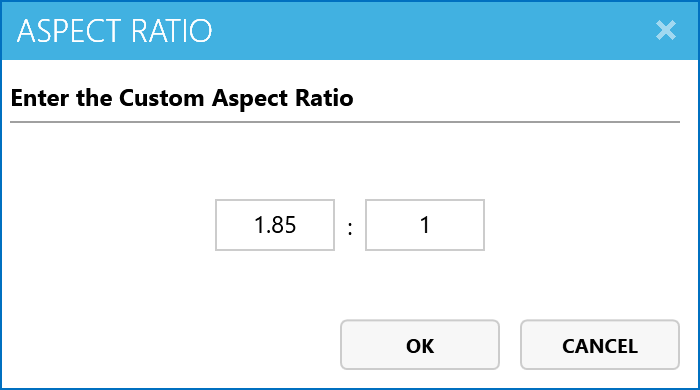Focus the second ratio input box

[425, 225]
